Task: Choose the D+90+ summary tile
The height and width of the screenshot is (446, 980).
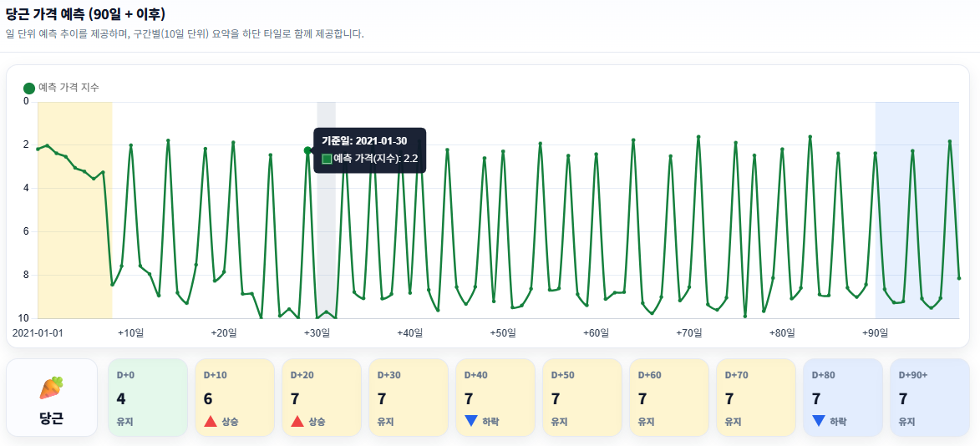Action: click(930, 398)
